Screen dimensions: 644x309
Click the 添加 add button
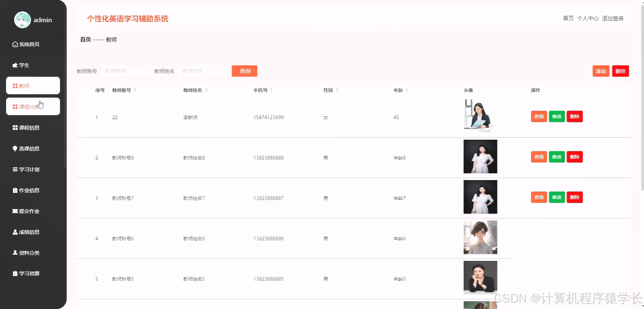601,71
